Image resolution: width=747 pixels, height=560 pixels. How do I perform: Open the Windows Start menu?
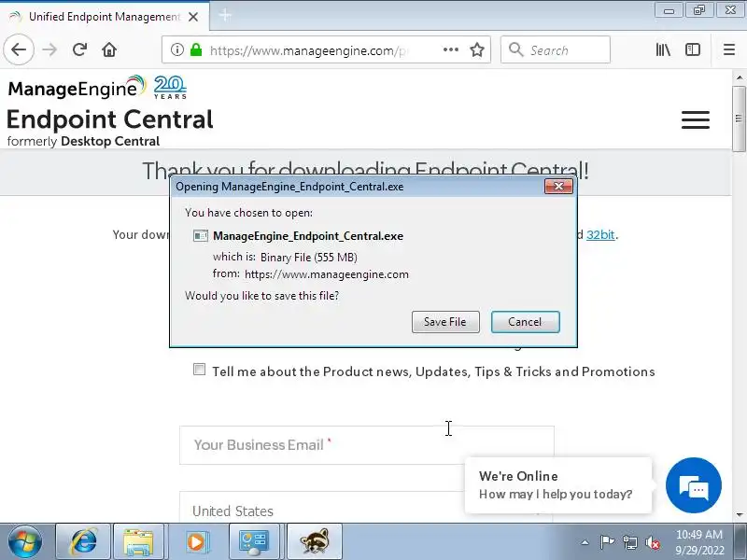pyautogui.click(x=25, y=542)
